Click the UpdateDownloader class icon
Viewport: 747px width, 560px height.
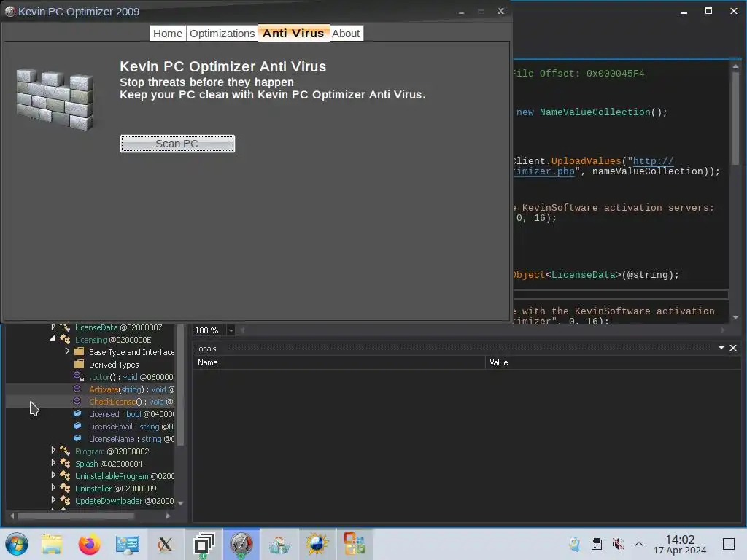65,500
